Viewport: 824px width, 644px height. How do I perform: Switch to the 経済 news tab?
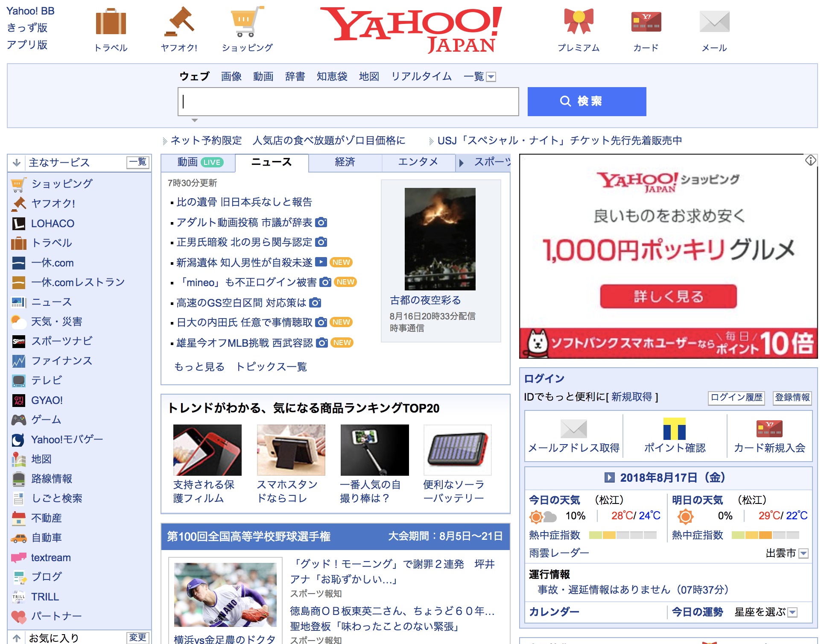click(345, 162)
